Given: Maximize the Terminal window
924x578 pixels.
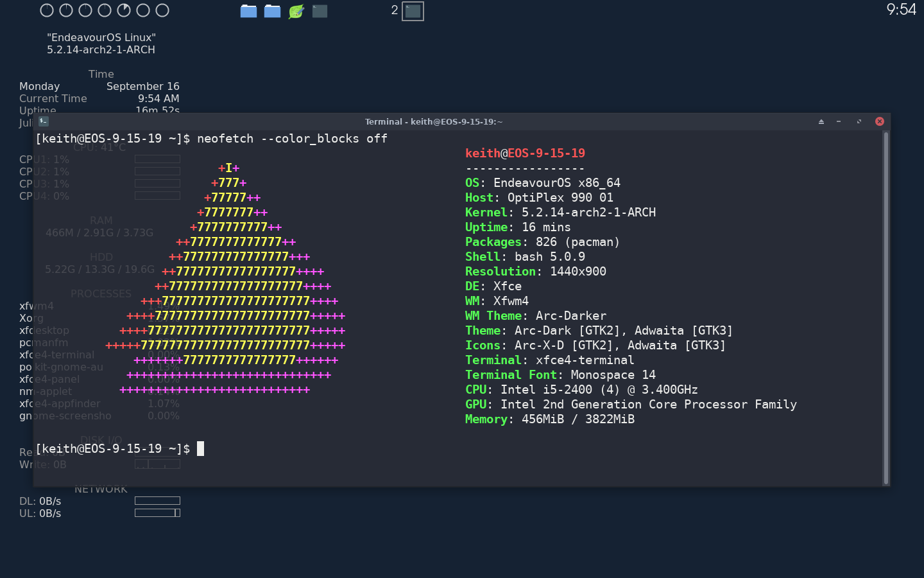Looking at the screenshot, I should click(859, 121).
